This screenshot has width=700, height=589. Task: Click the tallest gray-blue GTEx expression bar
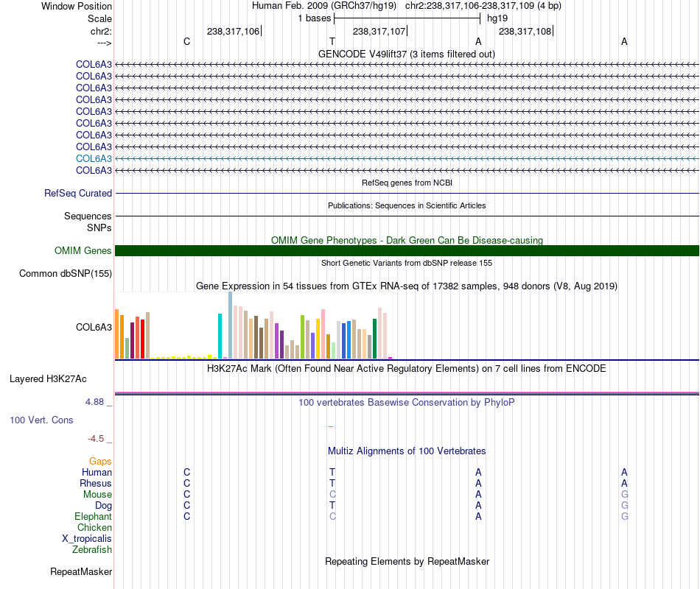(x=231, y=325)
